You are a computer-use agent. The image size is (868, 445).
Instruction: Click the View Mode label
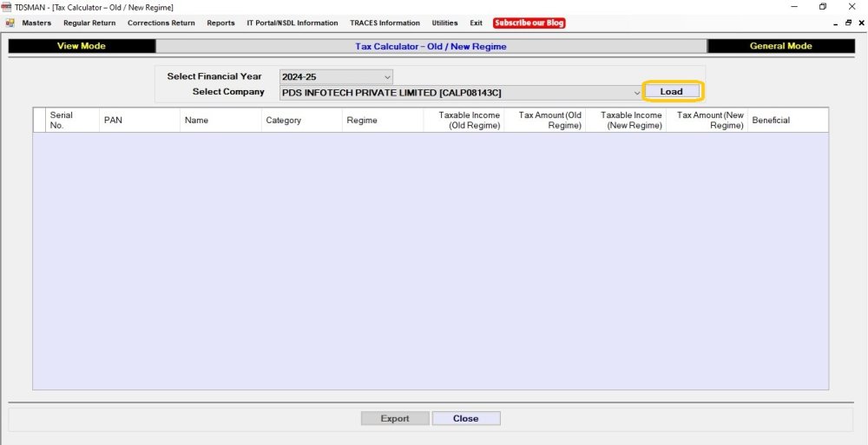tap(82, 46)
